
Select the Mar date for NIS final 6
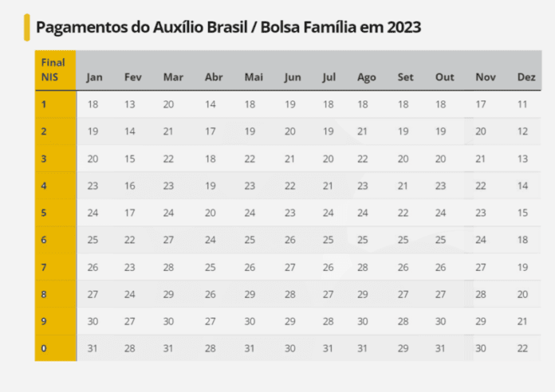tap(168, 240)
